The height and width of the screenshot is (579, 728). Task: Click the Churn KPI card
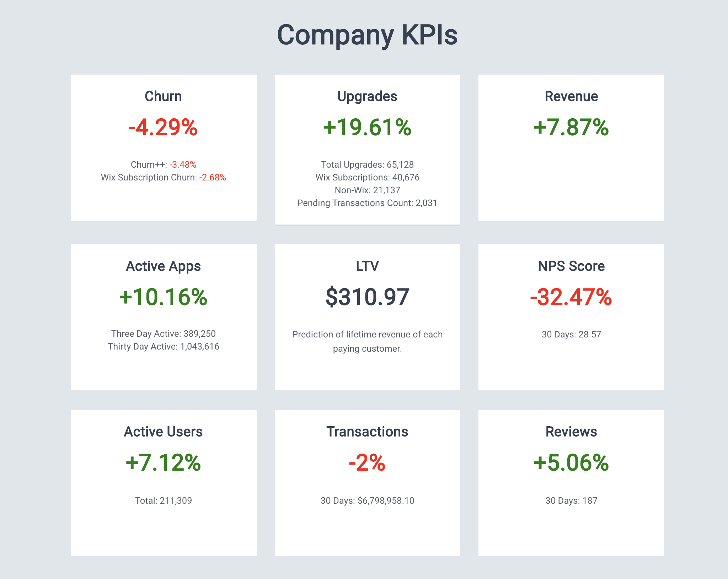pyautogui.click(x=164, y=147)
